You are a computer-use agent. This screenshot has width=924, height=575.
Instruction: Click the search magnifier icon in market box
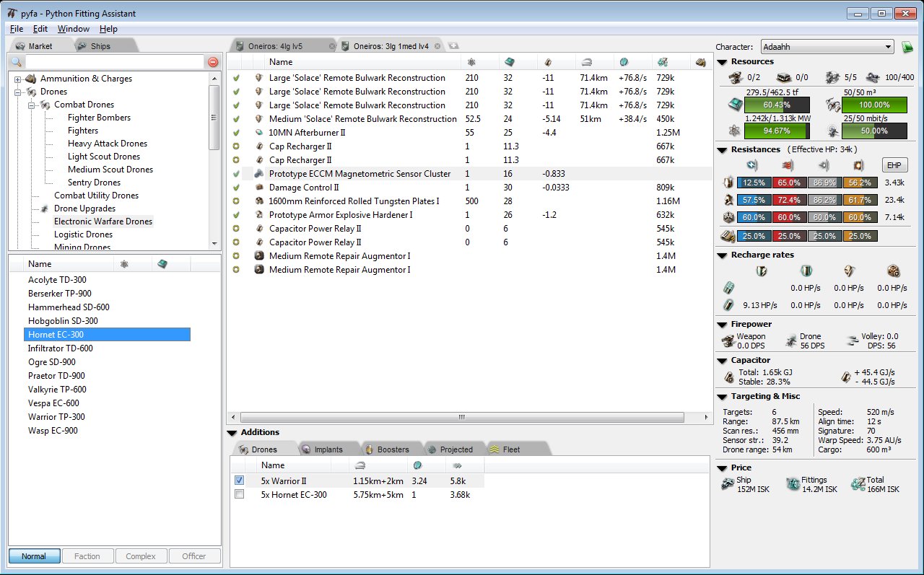16,62
